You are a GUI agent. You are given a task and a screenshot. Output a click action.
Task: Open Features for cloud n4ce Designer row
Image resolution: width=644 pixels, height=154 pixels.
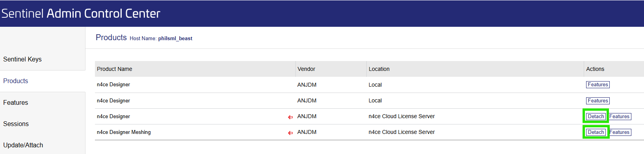point(620,117)
